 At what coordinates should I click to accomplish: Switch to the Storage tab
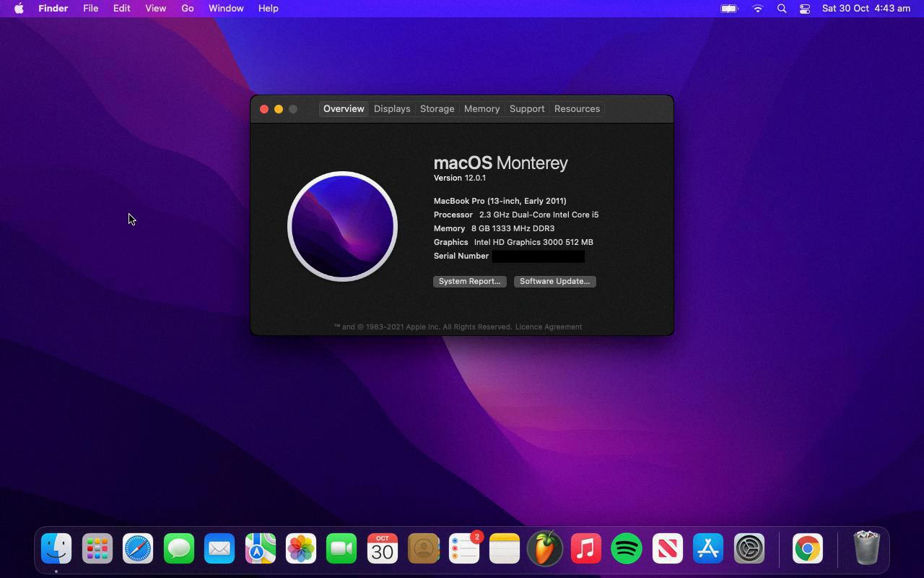click(x=437, y=108)
